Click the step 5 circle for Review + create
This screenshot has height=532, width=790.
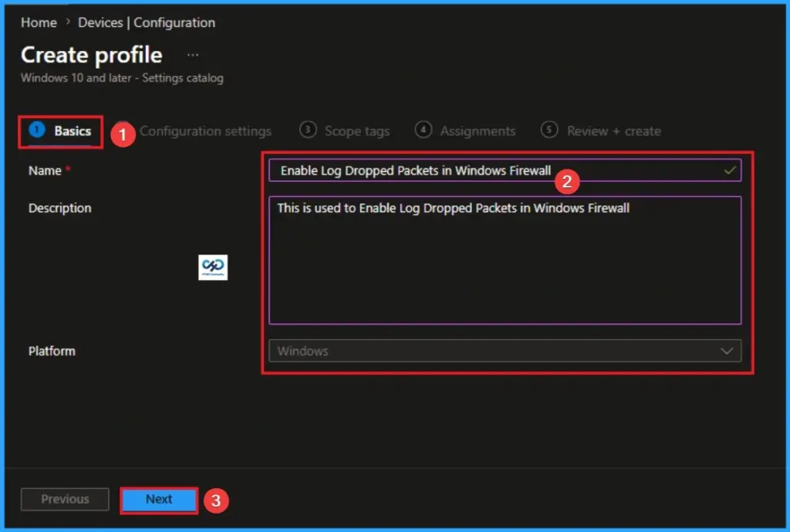[550, 130]
